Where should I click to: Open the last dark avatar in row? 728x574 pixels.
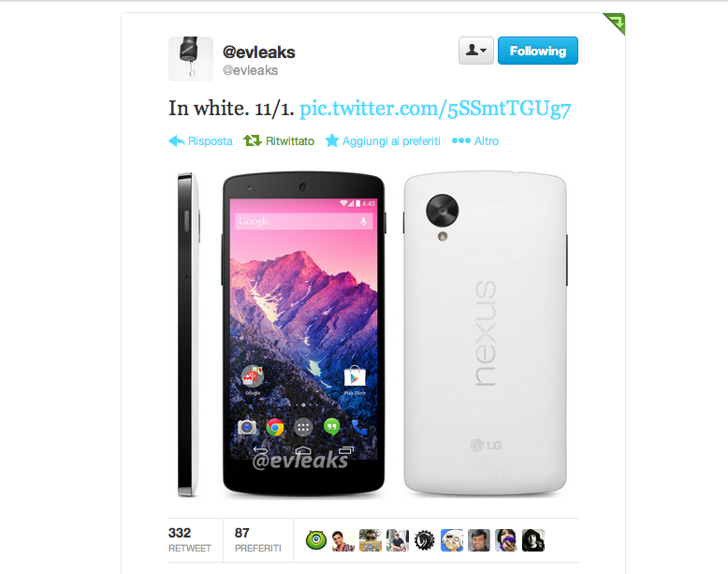pos(533,540)
